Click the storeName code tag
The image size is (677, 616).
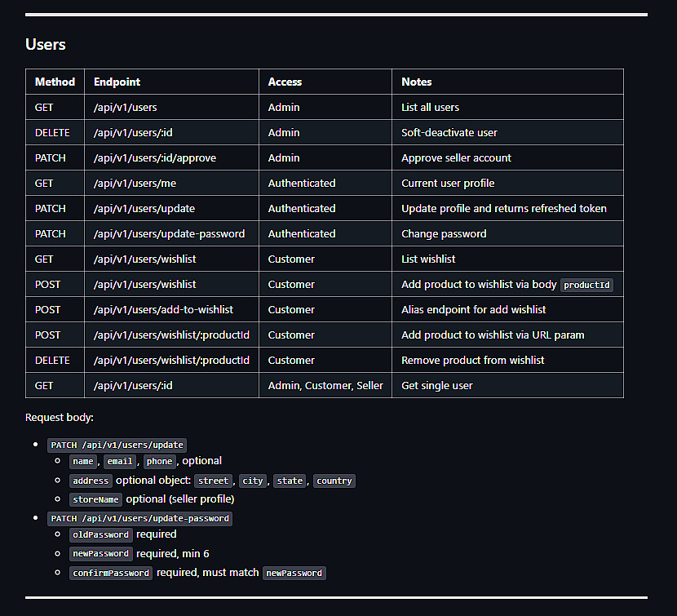point(96,499)
